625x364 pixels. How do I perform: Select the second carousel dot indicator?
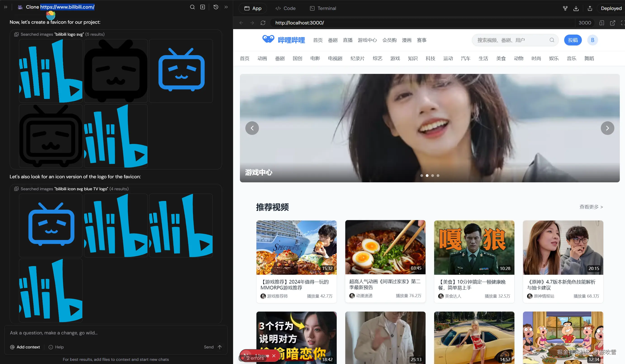[x=427, y=175]
